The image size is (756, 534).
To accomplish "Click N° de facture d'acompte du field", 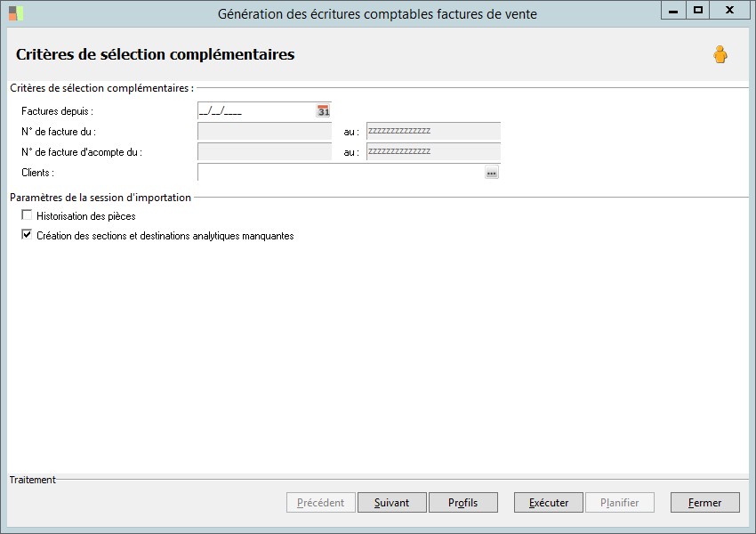I will pyautogui.click(x=264, y=152).
